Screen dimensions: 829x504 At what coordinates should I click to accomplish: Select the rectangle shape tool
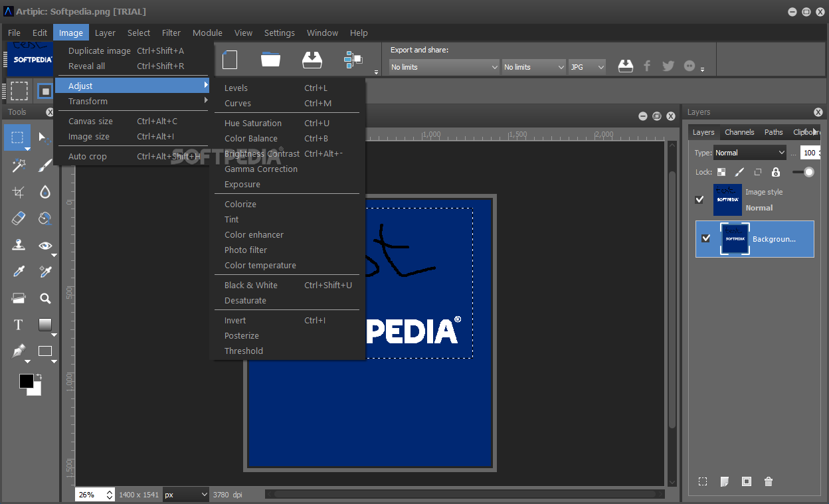tap(45, 351)
